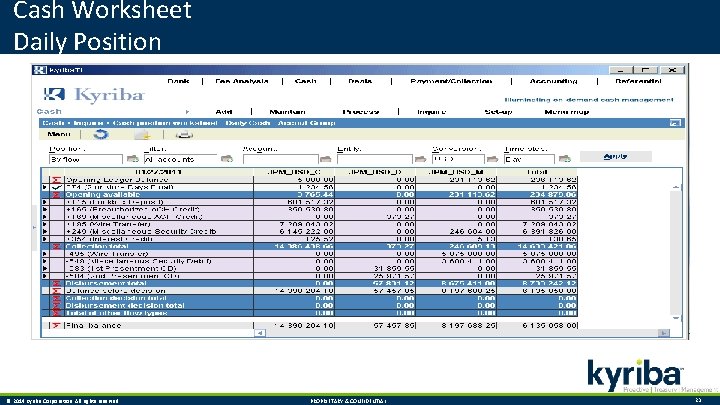Viewport: 720px width, 405px height.
Task: Open the Menu map item
Action: pos(567,112)
